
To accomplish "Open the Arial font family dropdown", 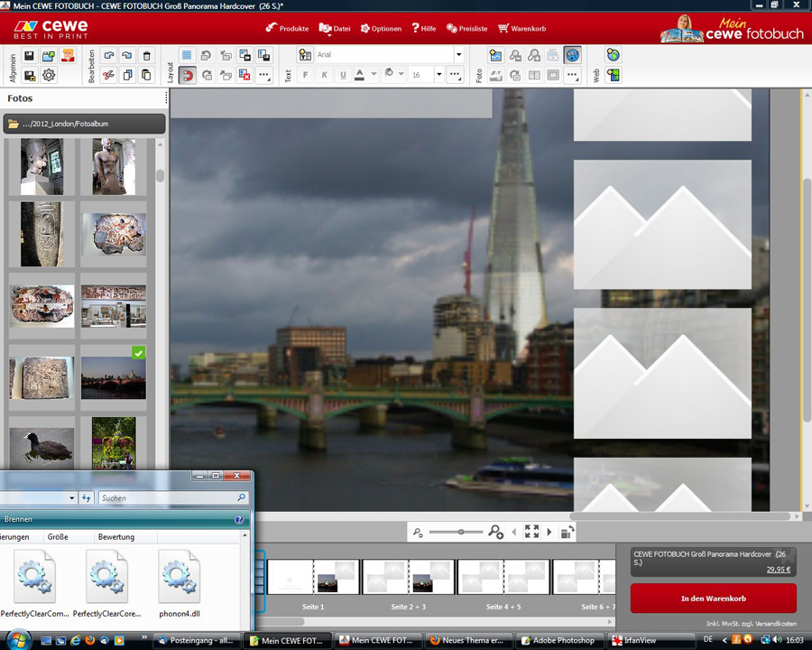I will pos(458,55).
